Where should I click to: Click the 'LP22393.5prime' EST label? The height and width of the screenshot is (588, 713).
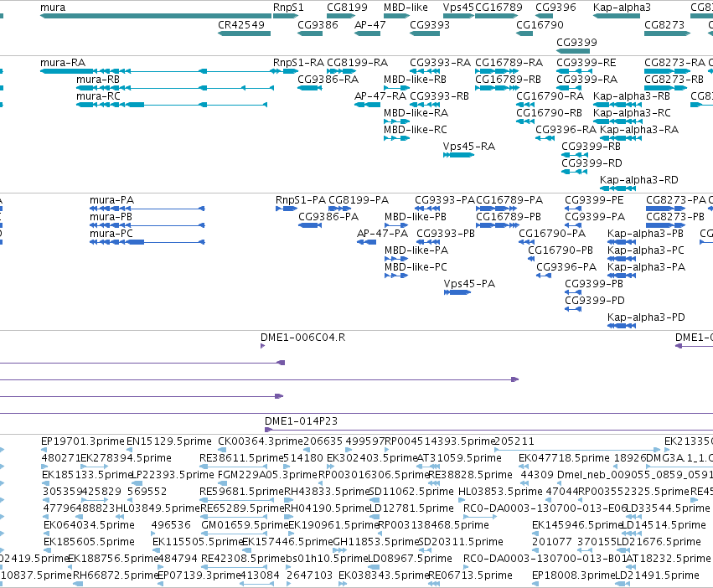pos(173,475)
